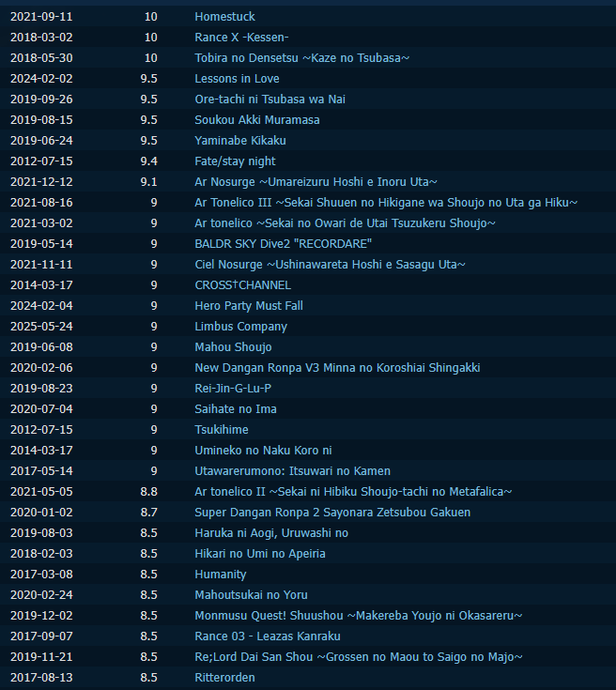Click the Lessons in Love title

[237, 79]
